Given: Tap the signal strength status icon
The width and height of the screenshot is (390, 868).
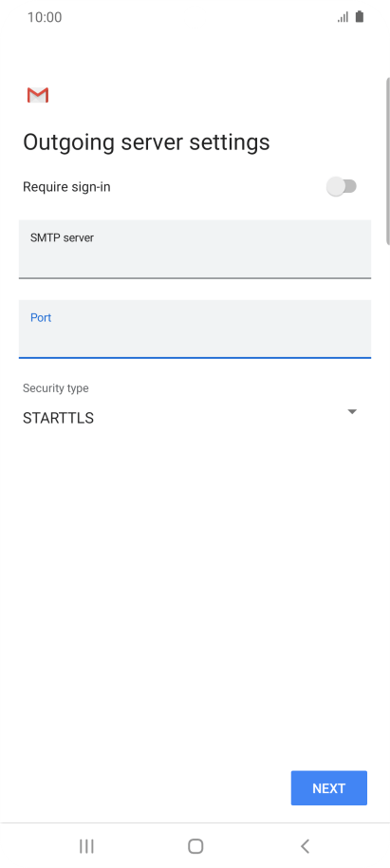Looking at the screenshot, I should click(x=343, y=17).
